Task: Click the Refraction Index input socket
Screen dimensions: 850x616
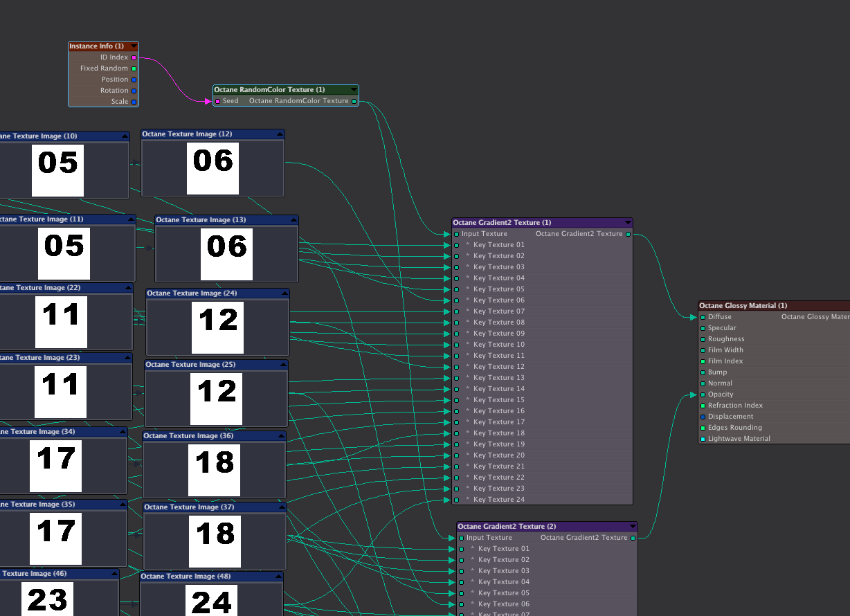Action: [703, 406]
